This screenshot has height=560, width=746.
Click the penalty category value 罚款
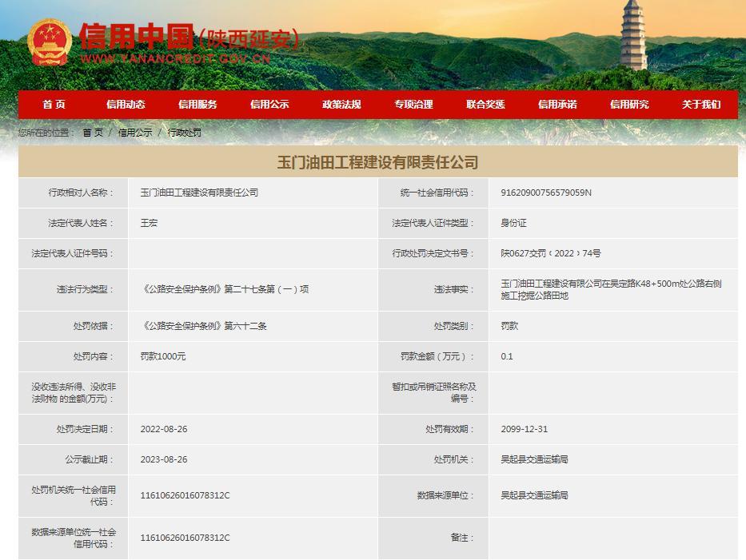[x=509, y=326]
